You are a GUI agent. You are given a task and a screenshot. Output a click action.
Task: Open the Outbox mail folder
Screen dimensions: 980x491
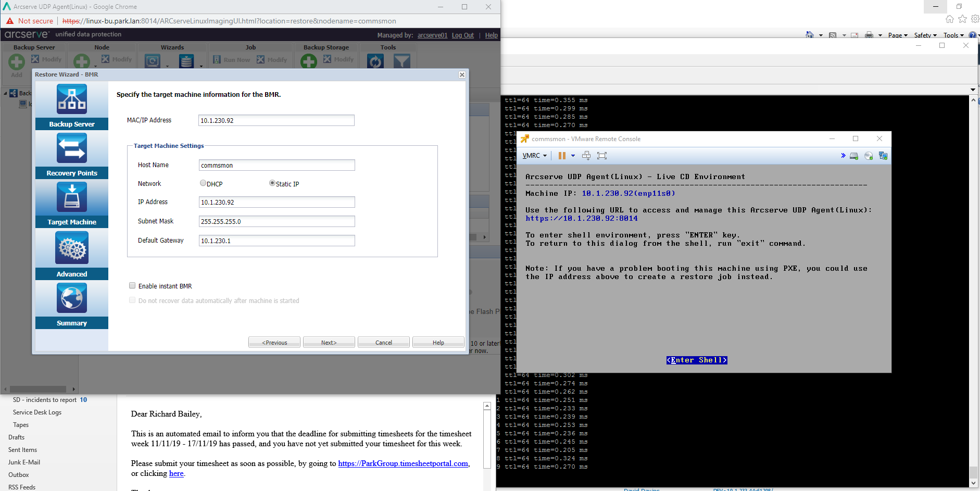pyautogui.click(x=18, y=475)
